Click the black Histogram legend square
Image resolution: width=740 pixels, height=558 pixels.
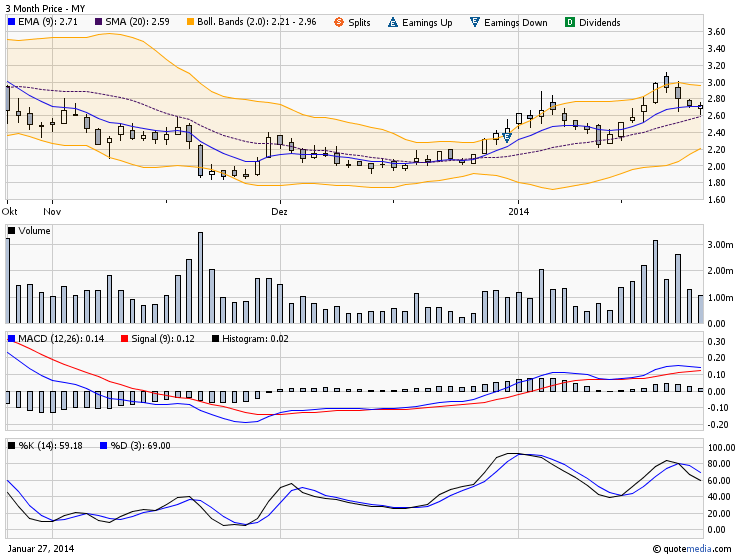tap(216, 339)
